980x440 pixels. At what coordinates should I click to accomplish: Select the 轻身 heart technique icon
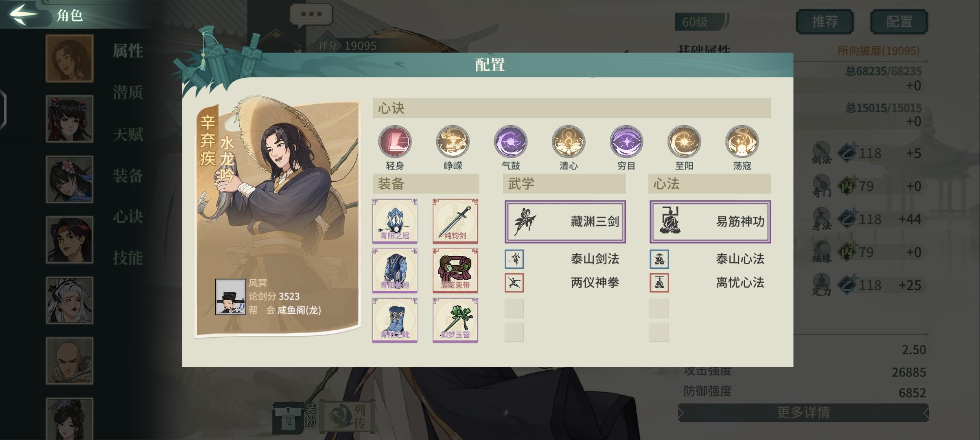(395, 142)
